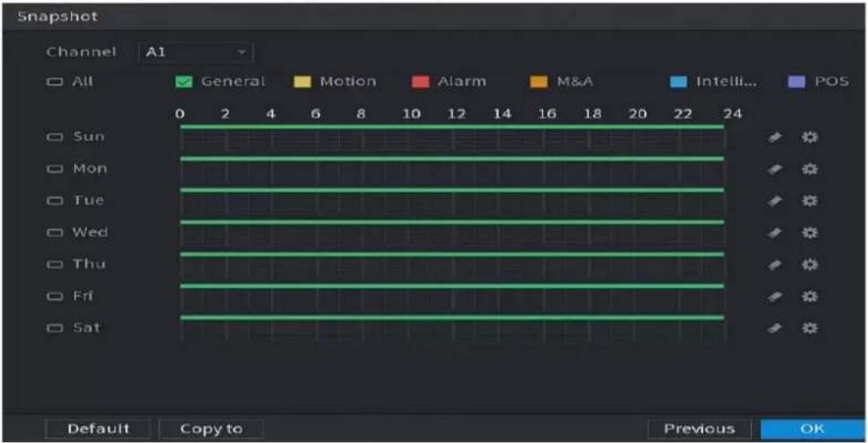Select the Motion snapshot type
This screenshot has width=868, height=443.
pyautogui.click(x=302, y=82)
